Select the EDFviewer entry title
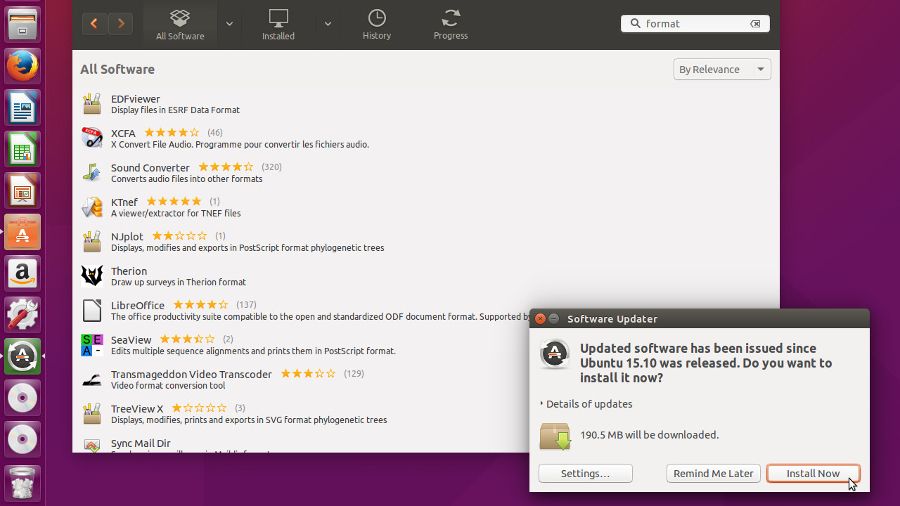900x506 pixels. (135, 99)
